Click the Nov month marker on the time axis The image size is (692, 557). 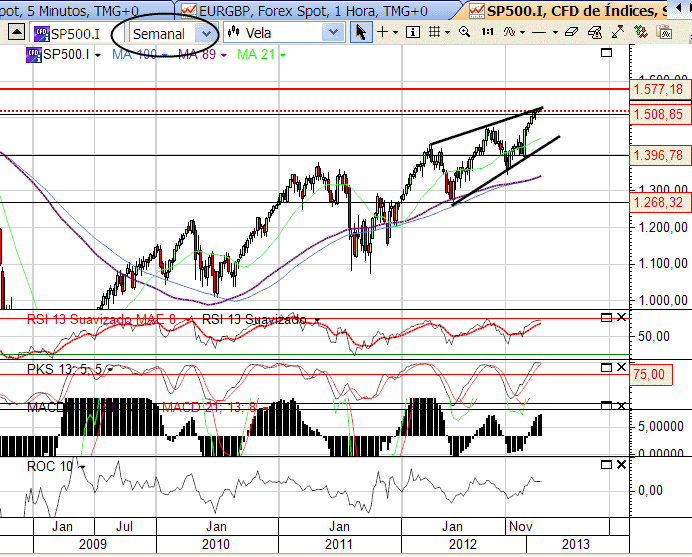tap(521, 526)
